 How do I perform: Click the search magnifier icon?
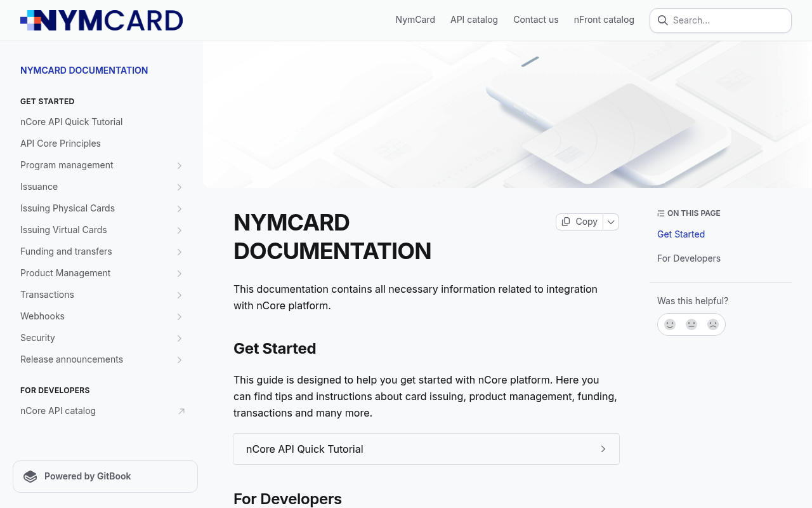pos(662,20)
